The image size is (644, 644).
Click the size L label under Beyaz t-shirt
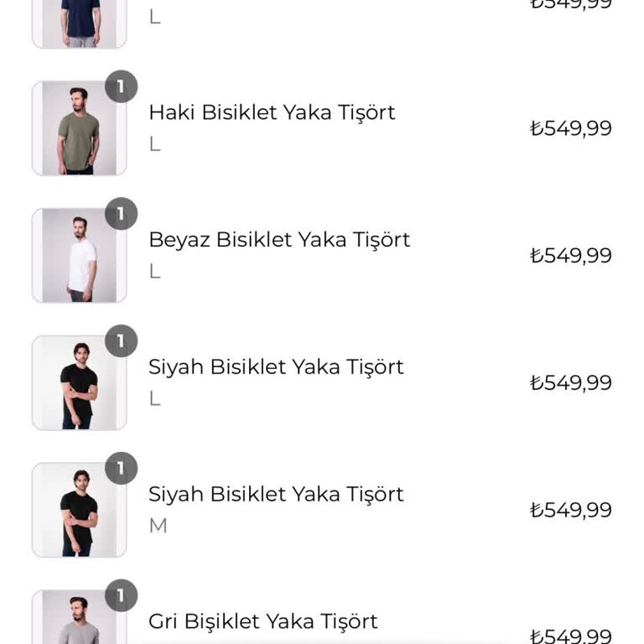(154, 271)
